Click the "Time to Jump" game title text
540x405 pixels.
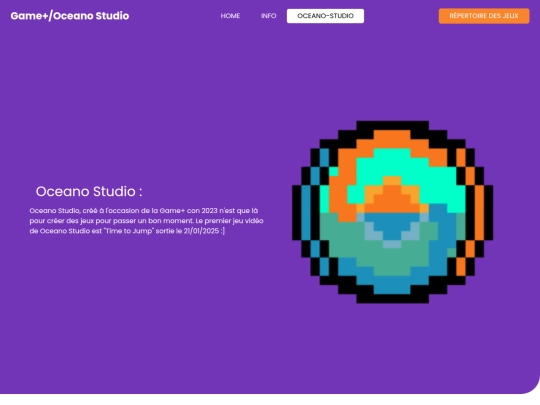click(129, 231)
